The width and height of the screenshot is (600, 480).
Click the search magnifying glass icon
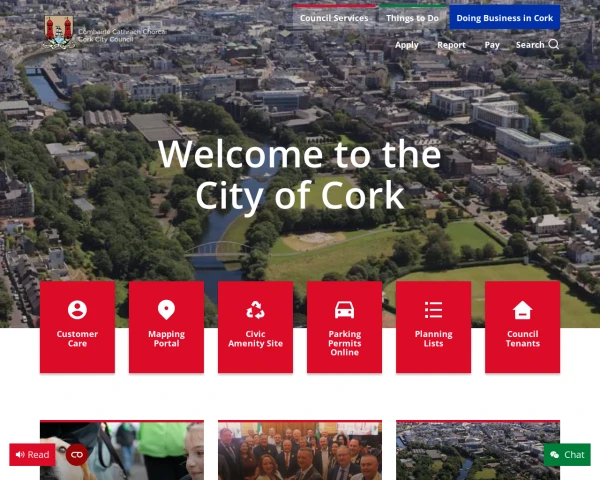pos(554,45)
